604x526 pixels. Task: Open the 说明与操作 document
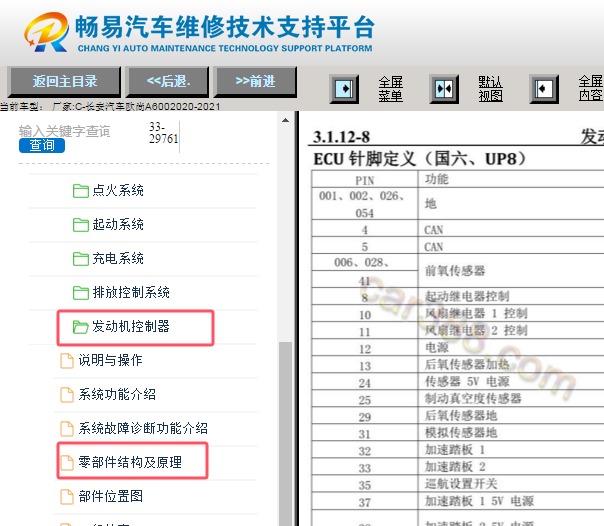[111, 360]
